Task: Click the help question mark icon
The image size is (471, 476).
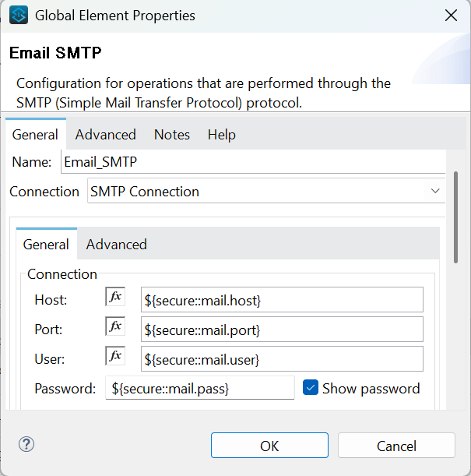Action: pyautogui.click(x=26, y=445)
